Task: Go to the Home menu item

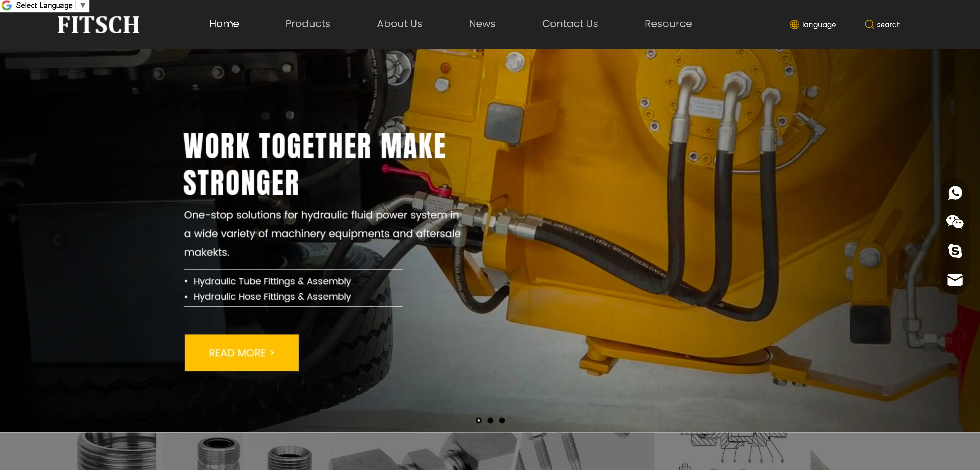Action: click(x=224, y=24)
